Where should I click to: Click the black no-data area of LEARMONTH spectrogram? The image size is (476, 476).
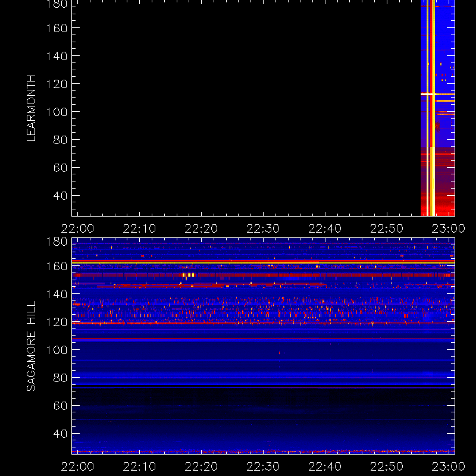(246, 108)
